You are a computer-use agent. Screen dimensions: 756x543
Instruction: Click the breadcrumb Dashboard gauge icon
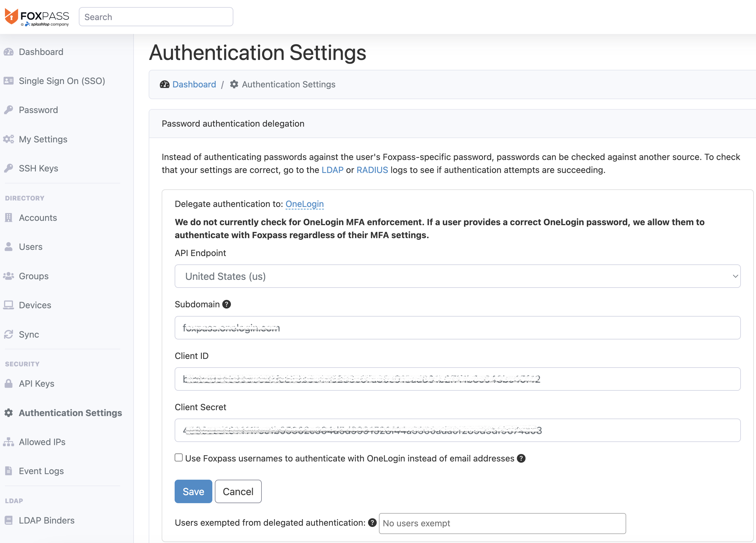(x=165, y=85)
